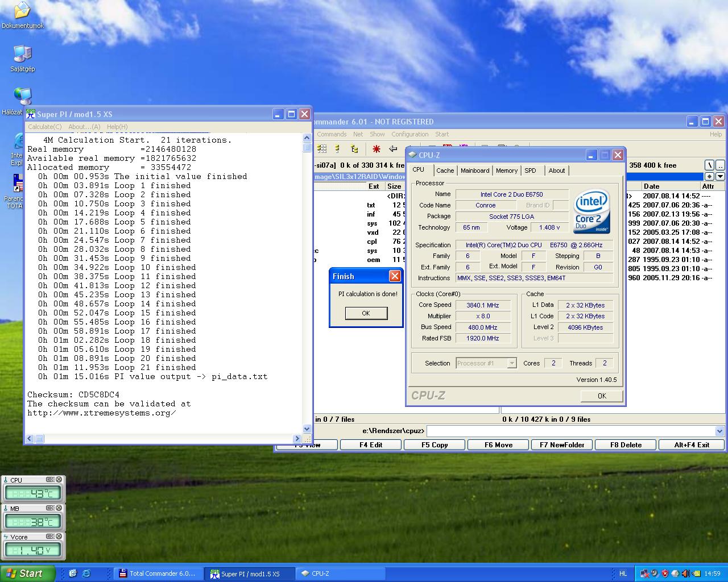Open the command line history dropdown
The width and height of the screenshot is (728, 582).
pyautogui.click(x=719, y=431)
